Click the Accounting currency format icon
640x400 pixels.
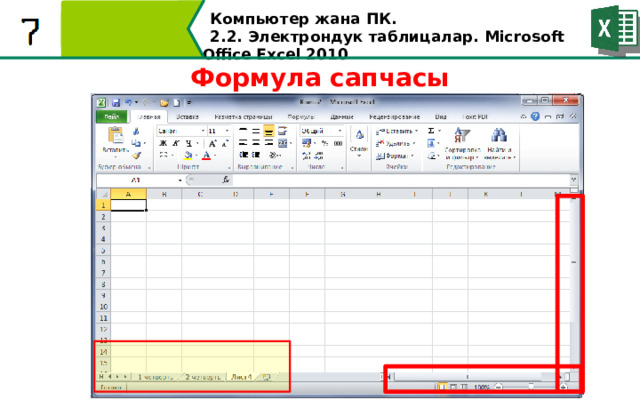click(307, 143)
